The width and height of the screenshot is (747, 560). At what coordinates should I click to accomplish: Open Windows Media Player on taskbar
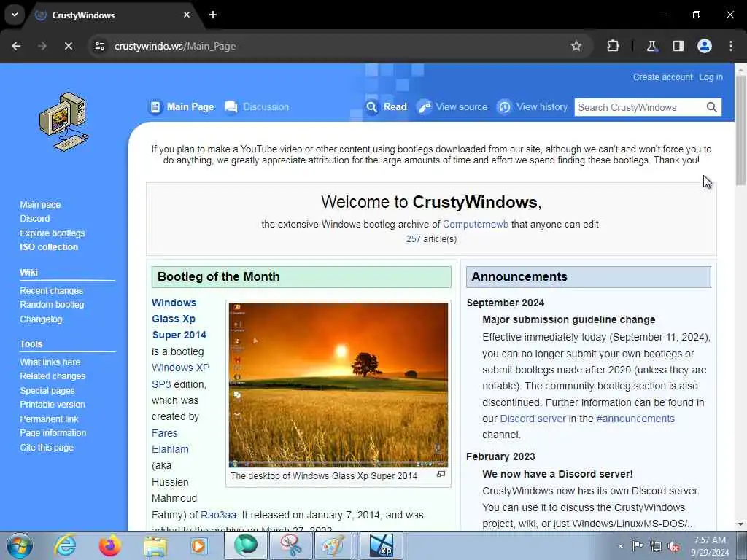pyautogui.click(x=198, y=546)
